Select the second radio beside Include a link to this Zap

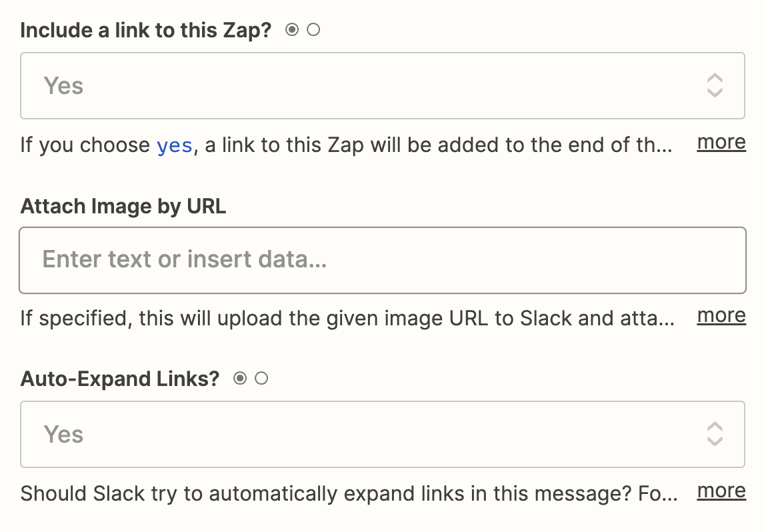pos(313,30)
